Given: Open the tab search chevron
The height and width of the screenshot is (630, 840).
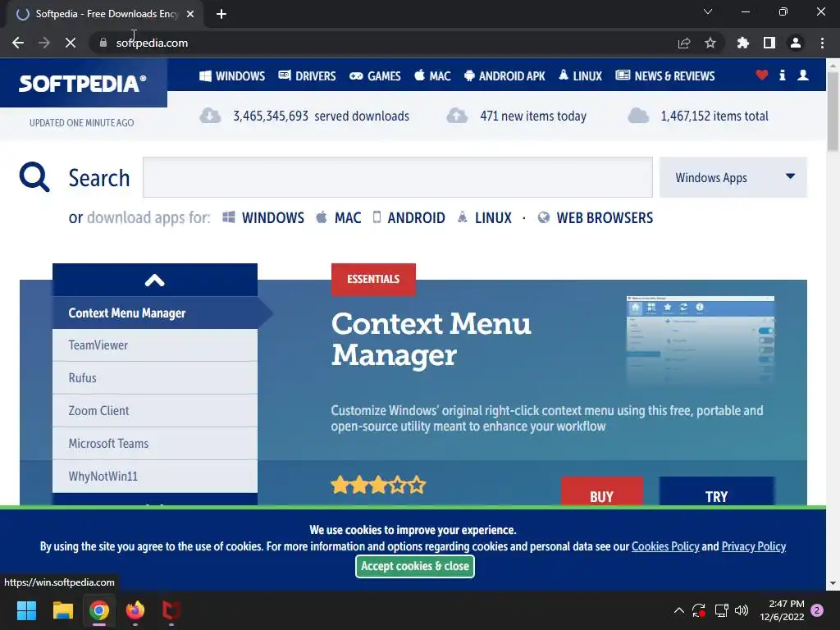Looking at the screenshot, I should [708, 11].
